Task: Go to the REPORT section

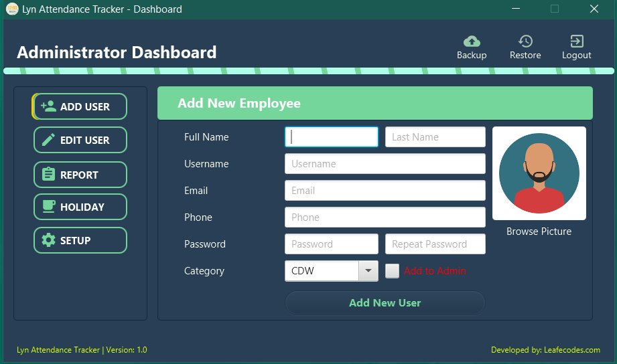Action: pos(80,175)
